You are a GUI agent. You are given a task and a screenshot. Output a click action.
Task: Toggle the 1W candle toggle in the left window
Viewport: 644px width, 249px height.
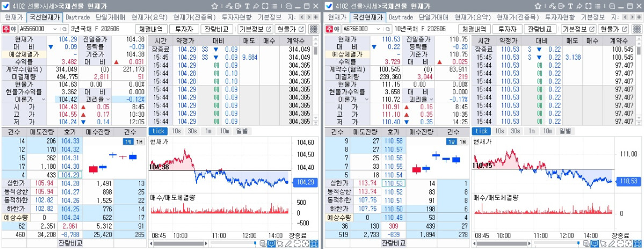[128, 141]
